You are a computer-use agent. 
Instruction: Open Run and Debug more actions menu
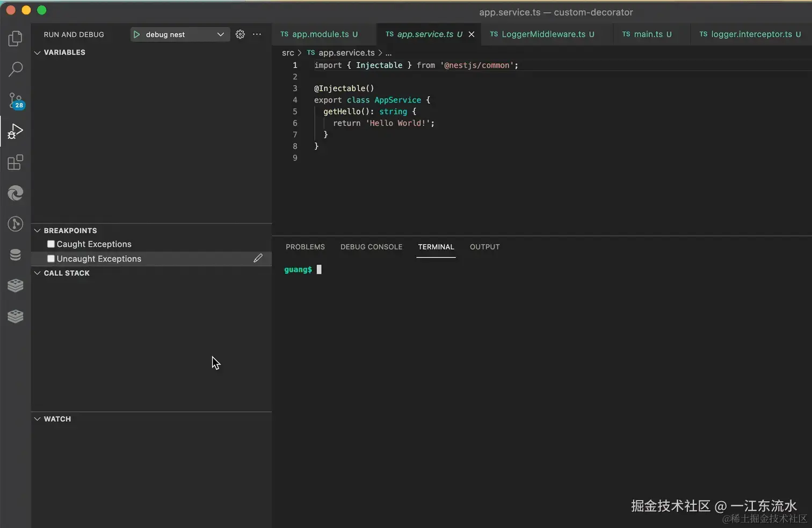coord(257,34)
